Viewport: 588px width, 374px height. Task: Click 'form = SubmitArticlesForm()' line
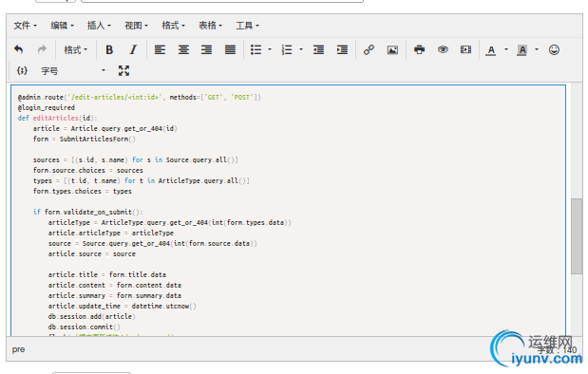(85, 139)
